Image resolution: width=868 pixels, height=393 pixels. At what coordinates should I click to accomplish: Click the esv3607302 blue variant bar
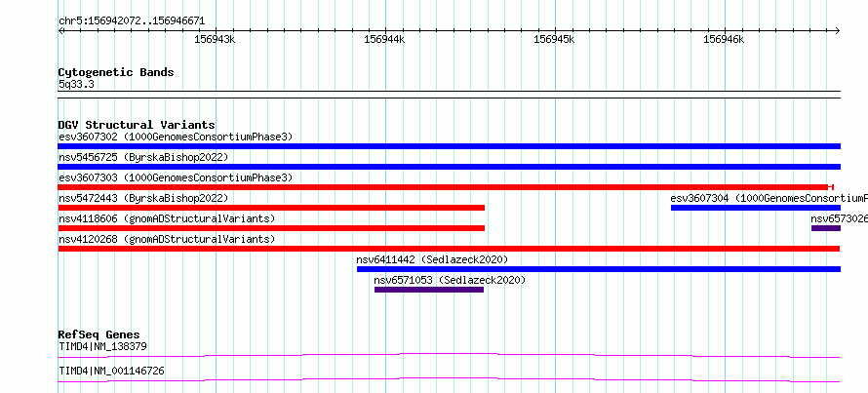(449, 146)
